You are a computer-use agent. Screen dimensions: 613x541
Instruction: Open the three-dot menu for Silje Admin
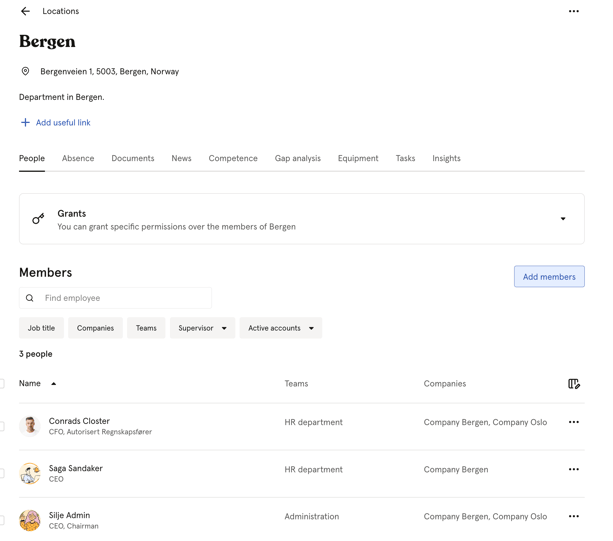574,516
